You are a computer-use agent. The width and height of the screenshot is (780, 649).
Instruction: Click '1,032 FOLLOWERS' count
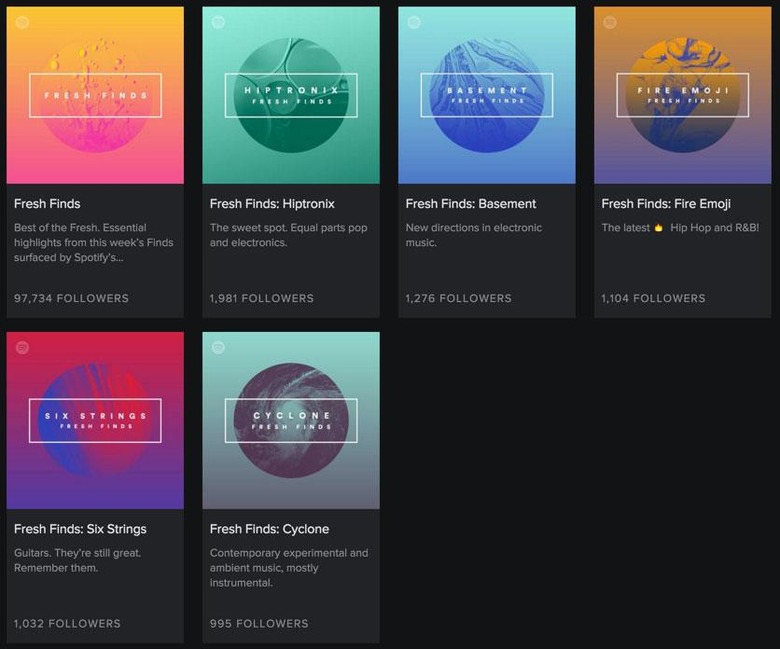67,624
